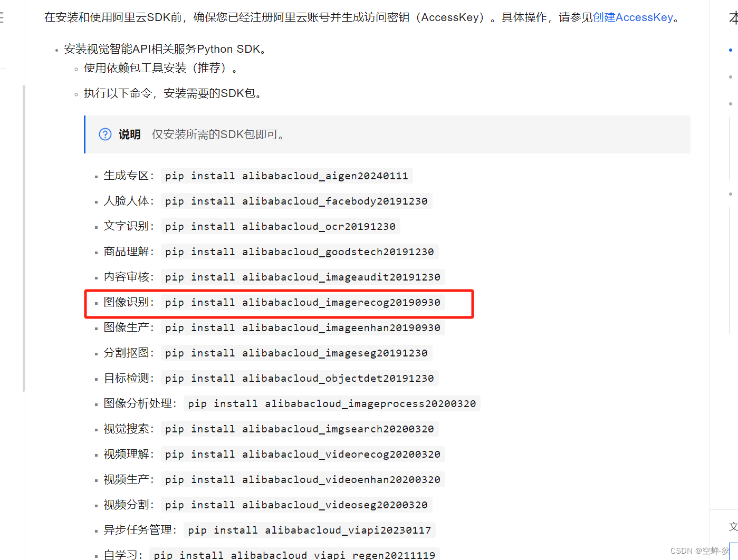Select the pip install alibabacloud_goodstech20191230 command
738x560 pixels.
[x=300, y=252]
